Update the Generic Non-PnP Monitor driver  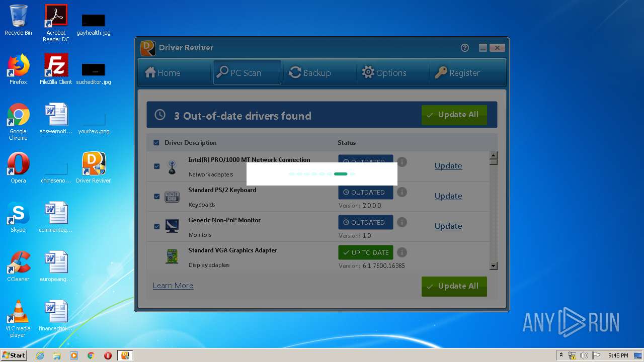[448, 226]
